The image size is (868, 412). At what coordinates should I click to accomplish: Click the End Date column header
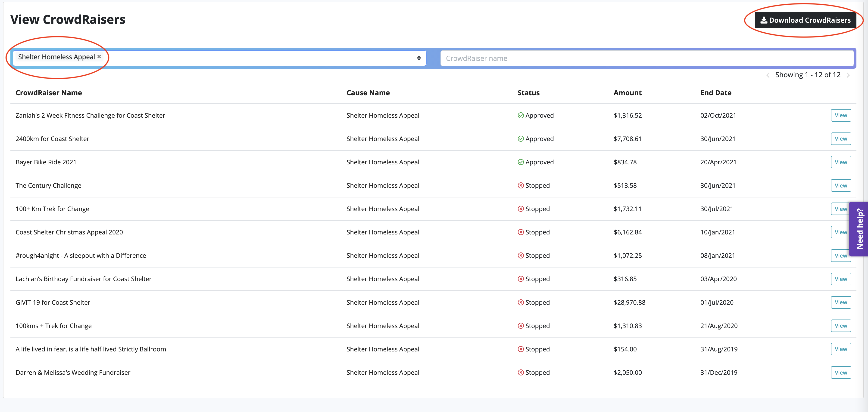[716, 93]
